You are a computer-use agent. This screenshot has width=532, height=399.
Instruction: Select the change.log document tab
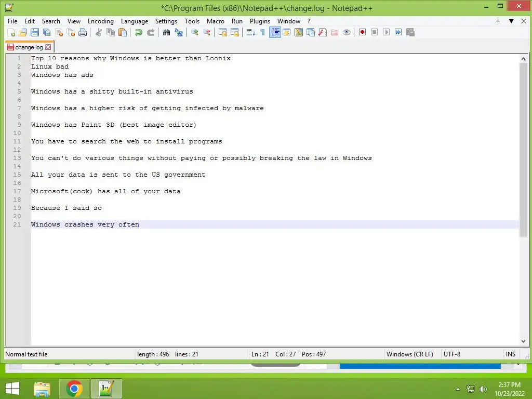pyautogui.click(x=29, y=47)
